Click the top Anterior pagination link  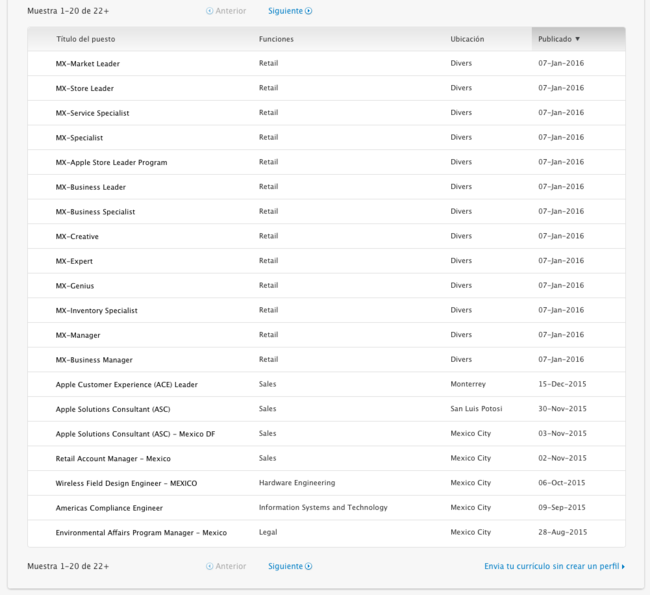click(x=226, y=11)
